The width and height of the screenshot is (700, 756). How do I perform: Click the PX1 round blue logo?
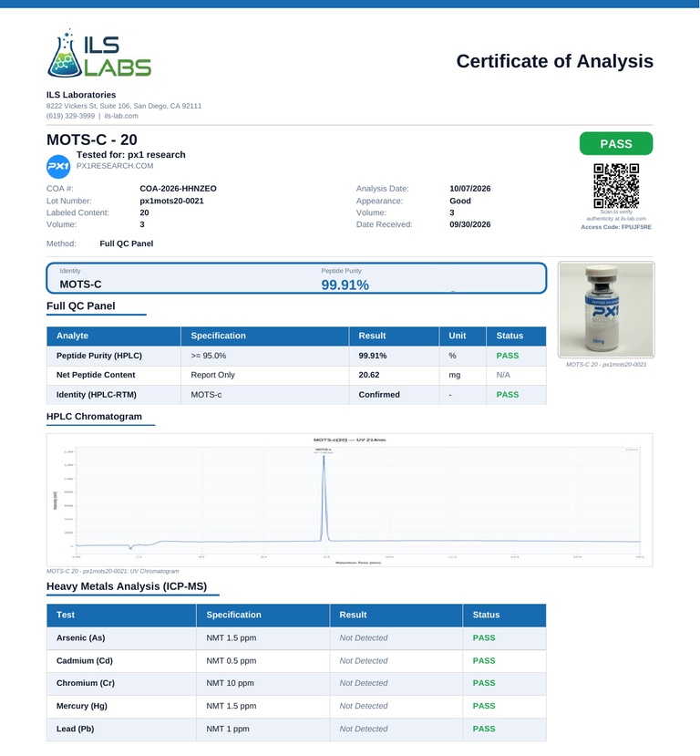[58, 167]
